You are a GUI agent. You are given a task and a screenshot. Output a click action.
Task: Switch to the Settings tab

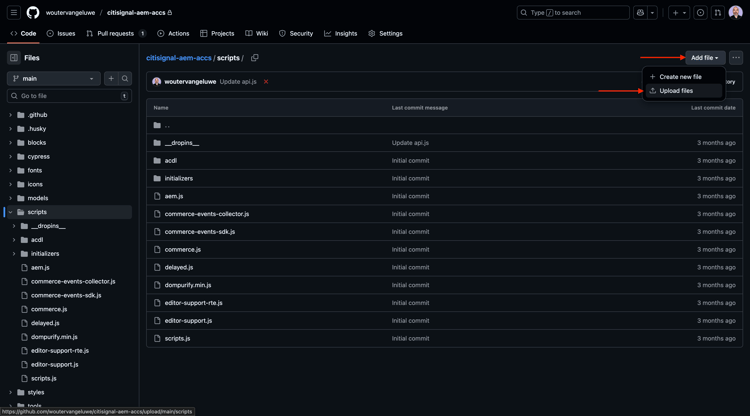(386, 33)
